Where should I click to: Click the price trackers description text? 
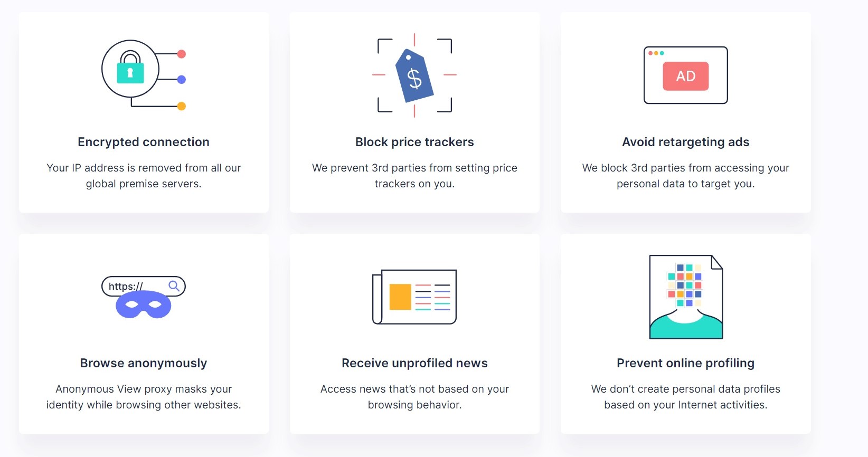(x=414, y=176)
